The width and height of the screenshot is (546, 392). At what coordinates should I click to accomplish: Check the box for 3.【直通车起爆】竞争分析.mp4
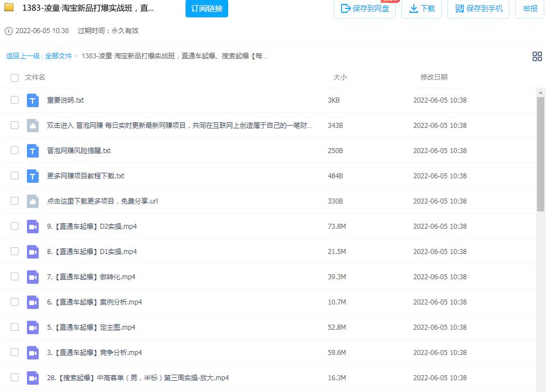coord(15,352)
